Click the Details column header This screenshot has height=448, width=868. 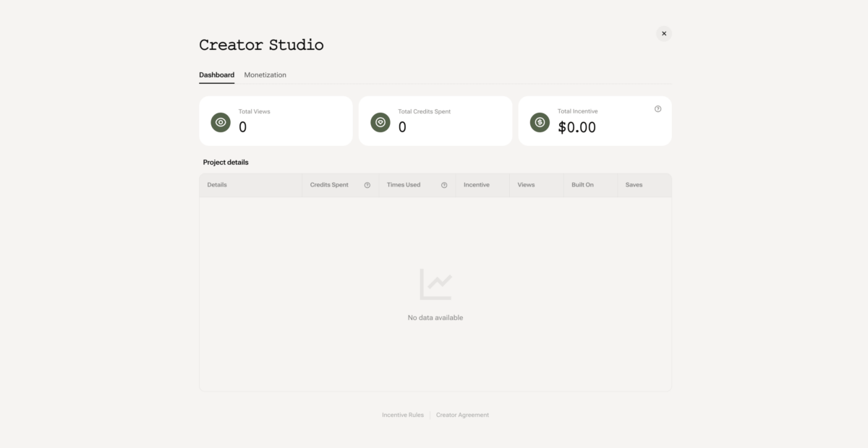(217, 185)
